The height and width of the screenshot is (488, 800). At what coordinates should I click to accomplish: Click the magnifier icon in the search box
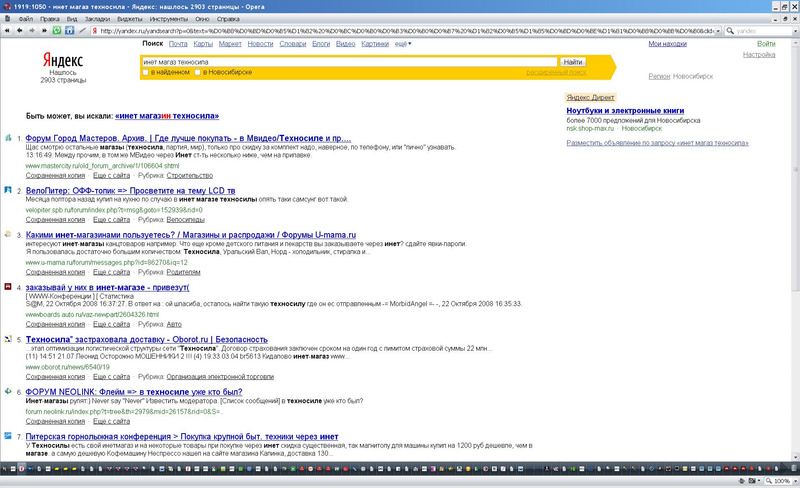730,31
